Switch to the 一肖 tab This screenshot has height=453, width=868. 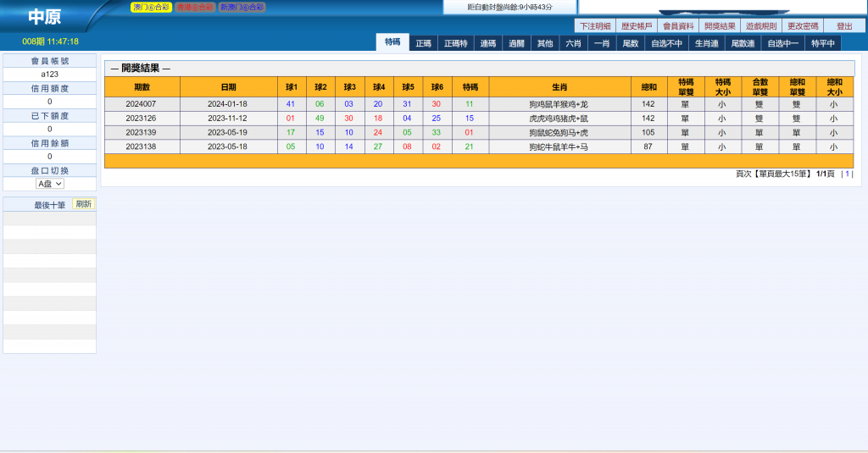(602, 43)
